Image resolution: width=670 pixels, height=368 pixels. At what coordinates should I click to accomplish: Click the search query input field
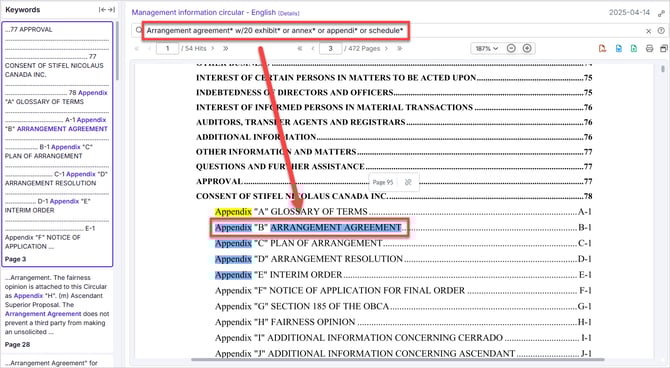275,31
